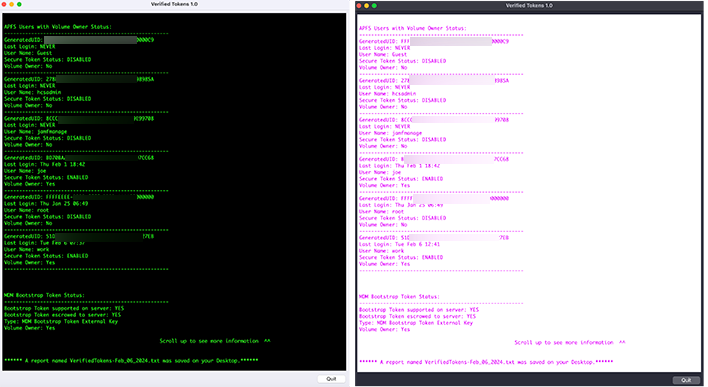Select magenta 'Last Login: Thu Feb 1 18:42'
The image size is (708, 387).
(x=400, y=166)
